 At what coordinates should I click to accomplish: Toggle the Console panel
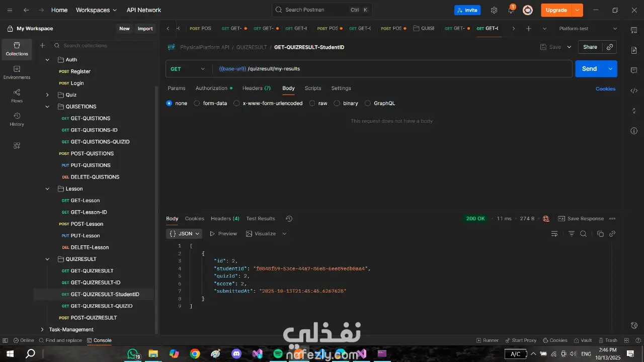point(99,340)
